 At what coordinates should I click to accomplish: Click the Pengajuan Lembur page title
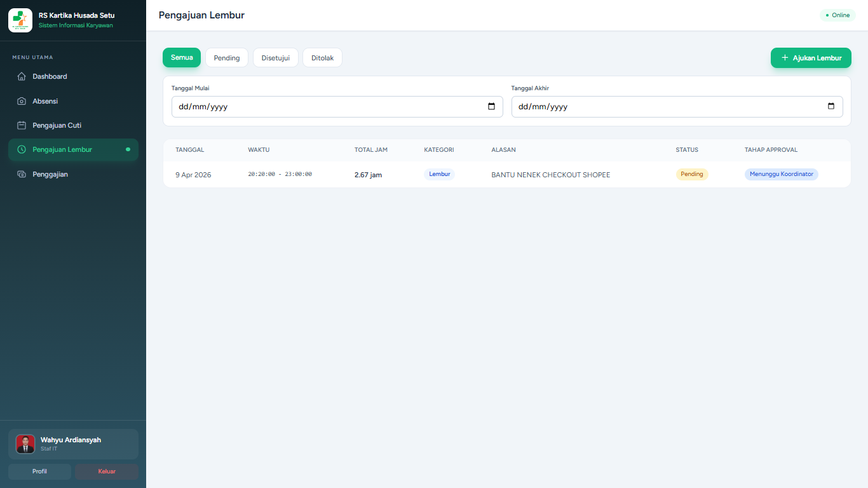point(201,15)
